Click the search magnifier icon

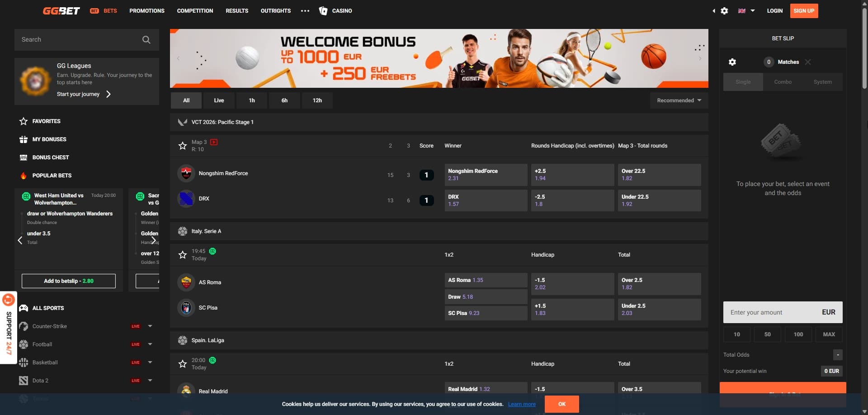click(146, 39)
